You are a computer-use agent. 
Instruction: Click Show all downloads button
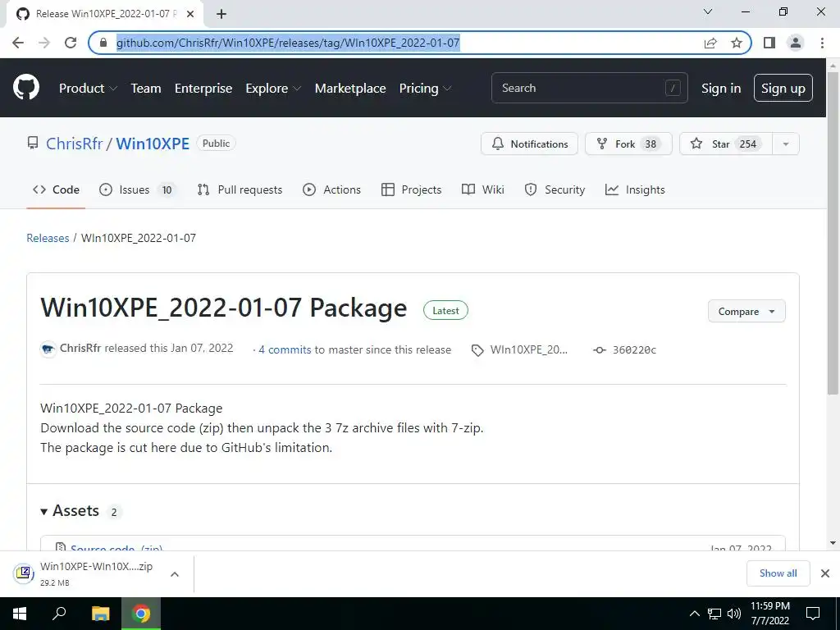pyautogui.click(x=778, y=573)
